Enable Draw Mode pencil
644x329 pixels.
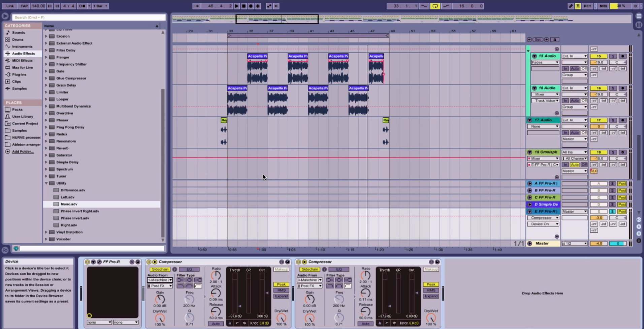[x=571, y=6]
